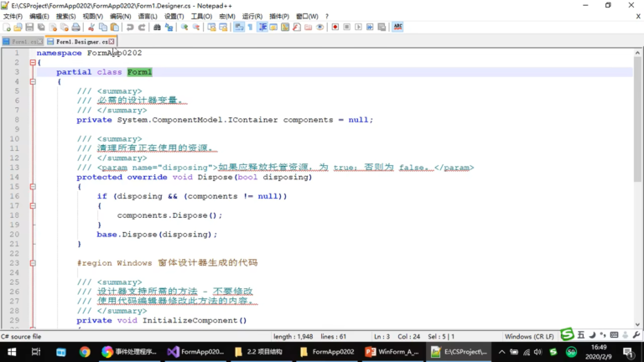This screenshot has height=362, width=644.
Task: Click the user defined language icon
Action: (273, 27)
